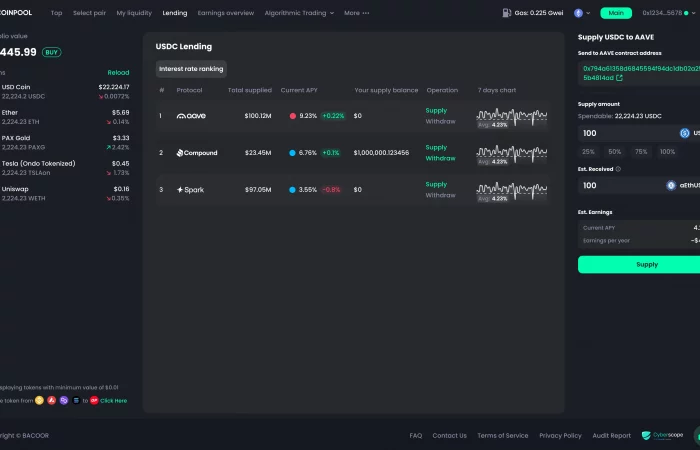Open Privacy Policy footer link
Viewport: 700px width, 450px height.
(560, 435)
